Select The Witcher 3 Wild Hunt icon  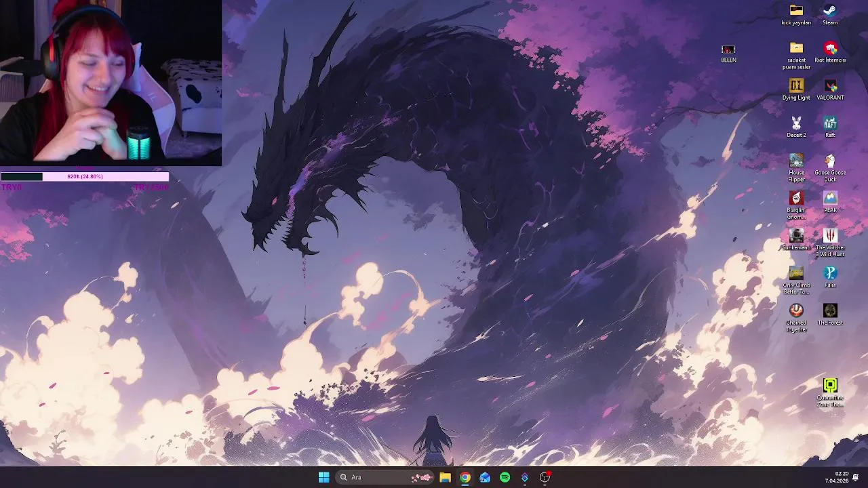[830, 243]
